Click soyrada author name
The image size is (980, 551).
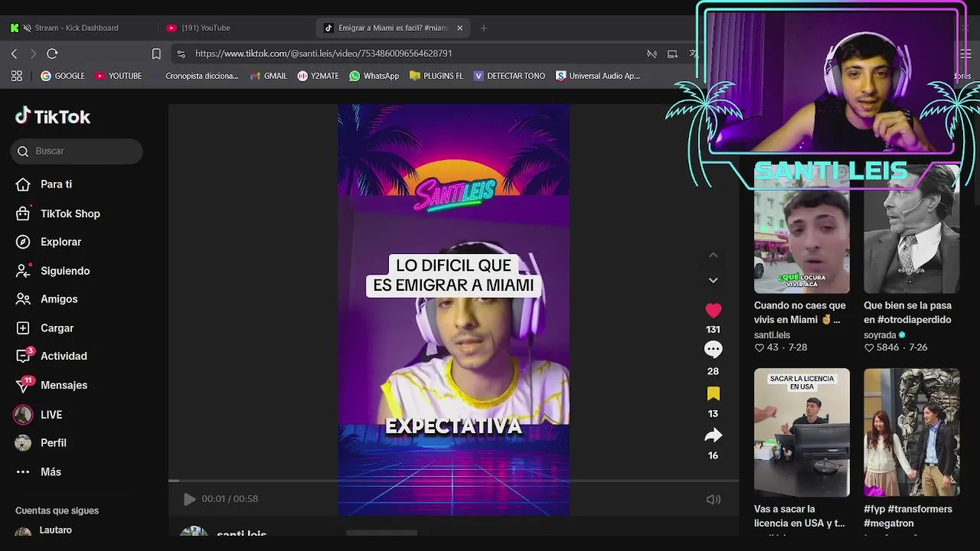tap(880, 335)
